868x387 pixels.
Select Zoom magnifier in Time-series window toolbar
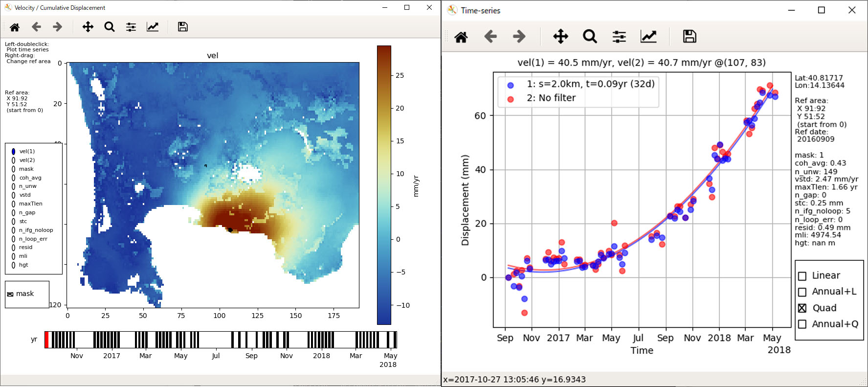(x=590, y=37)
